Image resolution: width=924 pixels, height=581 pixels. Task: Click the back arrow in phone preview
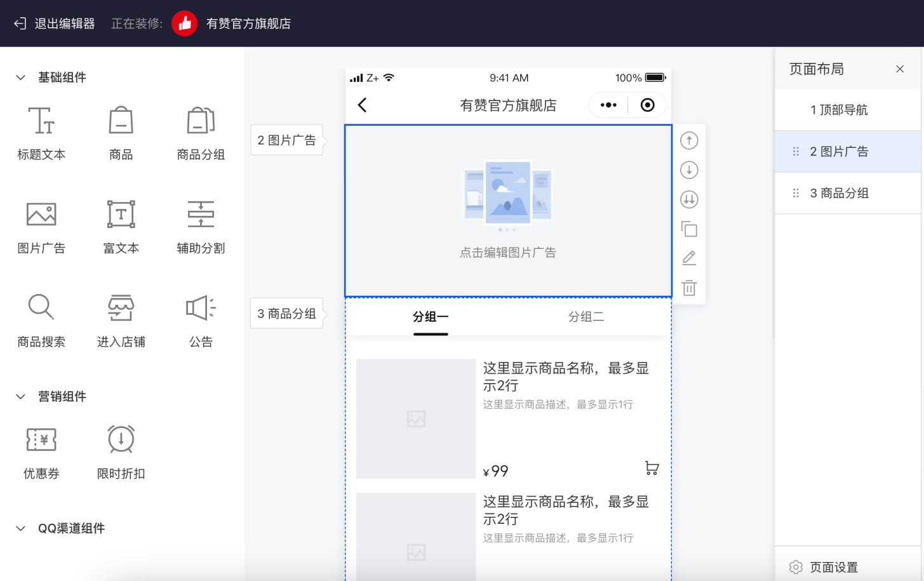362,105
